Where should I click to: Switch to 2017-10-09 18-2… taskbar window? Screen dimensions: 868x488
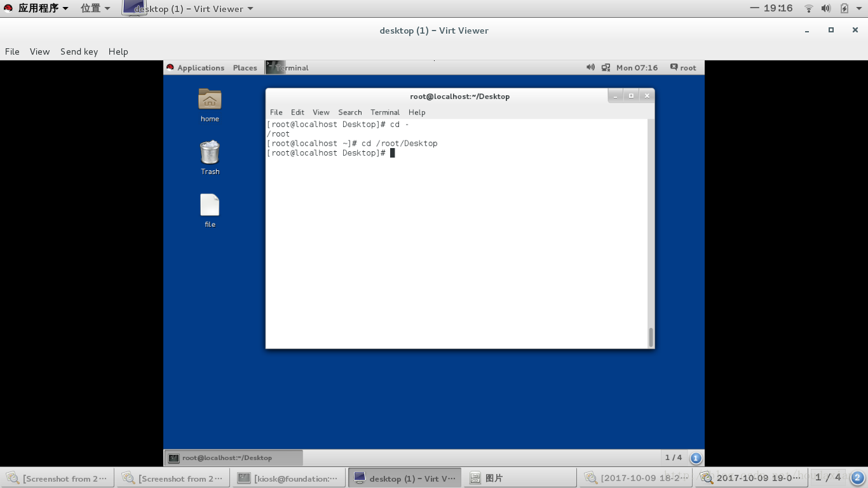636,478
